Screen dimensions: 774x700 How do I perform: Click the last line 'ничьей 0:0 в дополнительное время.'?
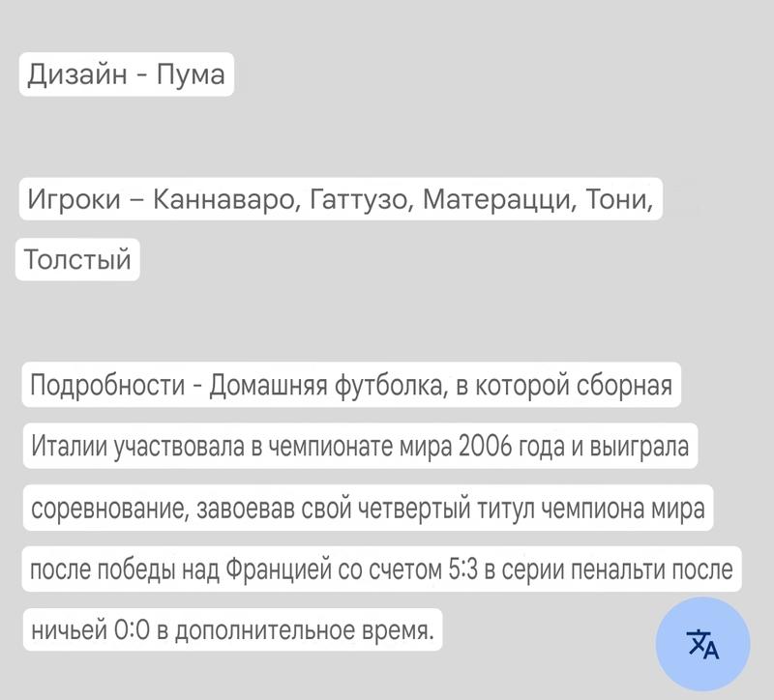tap(232, 630)
